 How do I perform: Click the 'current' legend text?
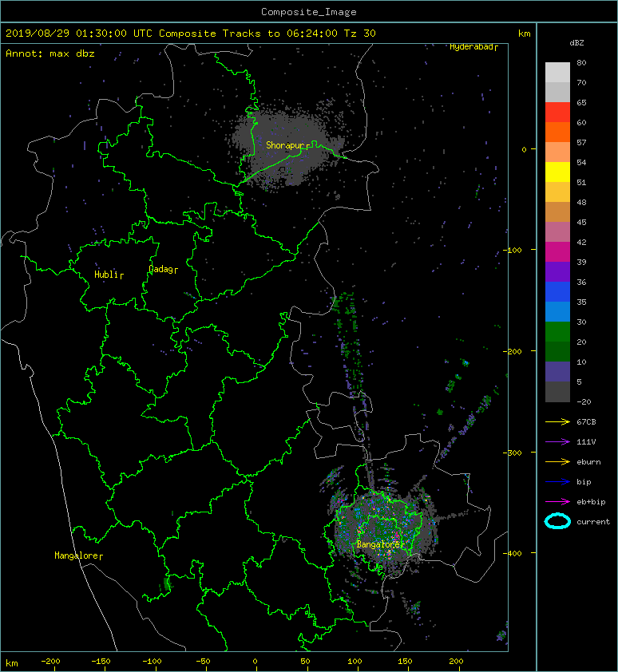593,522
